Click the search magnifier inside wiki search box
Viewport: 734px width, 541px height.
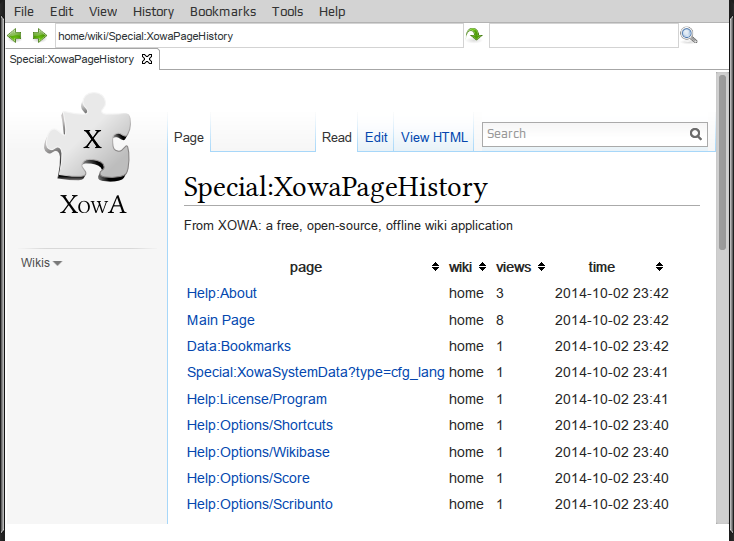click(696, 134)
